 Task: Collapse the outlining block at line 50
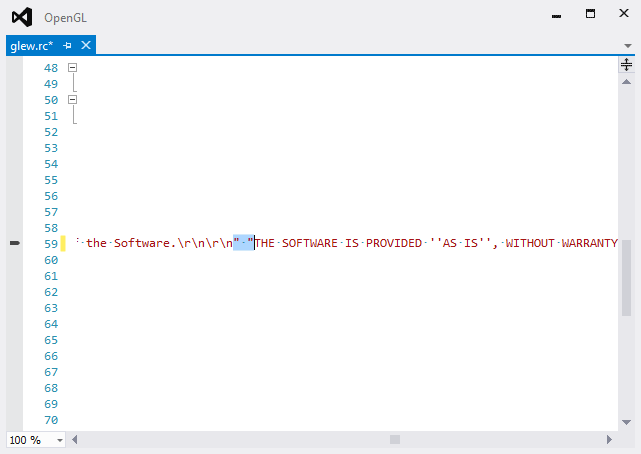coord(72,100)
